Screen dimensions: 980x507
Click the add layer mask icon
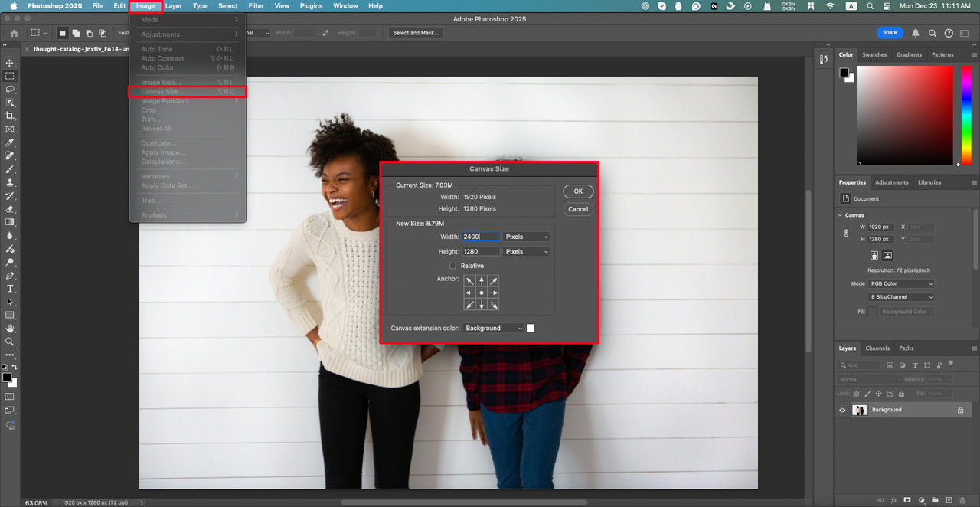click(x=907, y=500)
